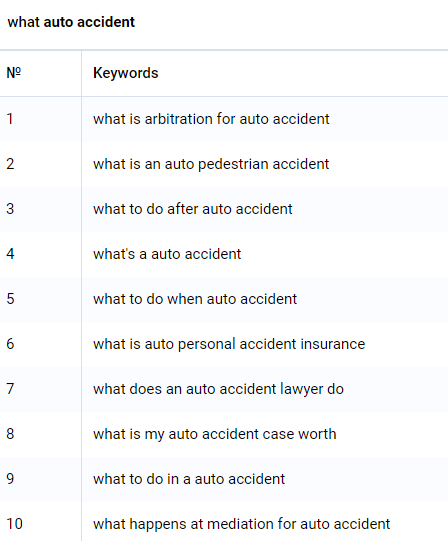The image size is (448, 541).
Task: Select keyword 'what is an auto pedestrian accident'
Action: coord(211,164)
